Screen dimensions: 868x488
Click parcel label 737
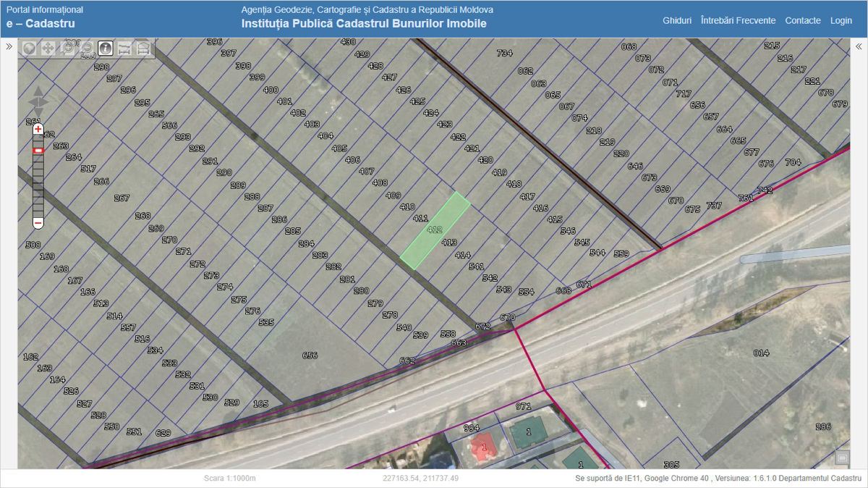coord(714,206)
